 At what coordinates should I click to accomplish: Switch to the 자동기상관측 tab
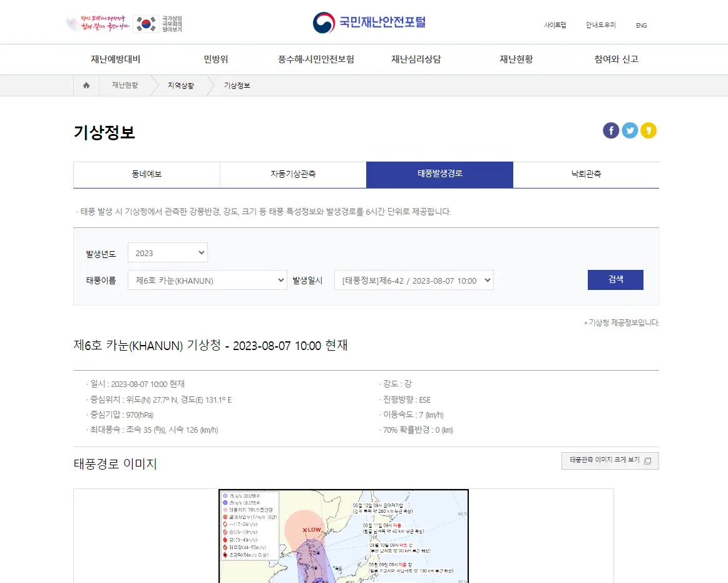pyautogui.click(x=293, y=175)
